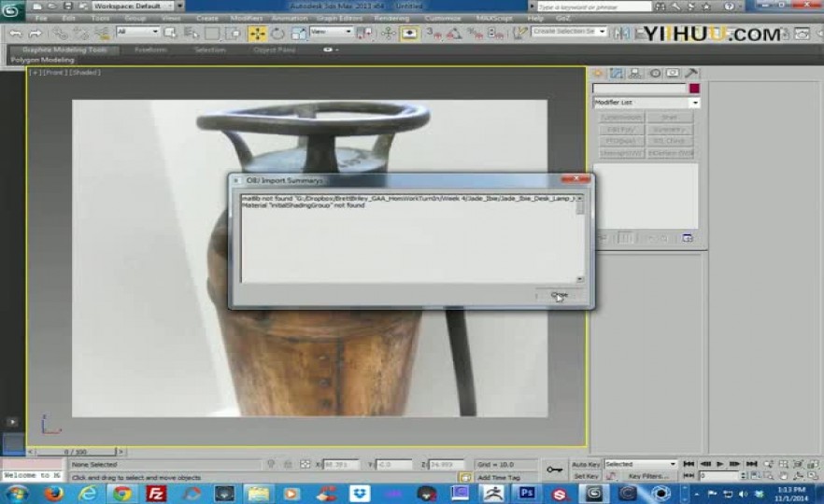Click the Help question mark icon
Viewport: 824px width, 504px height.
pyautogui.click(x=729, y=7)
